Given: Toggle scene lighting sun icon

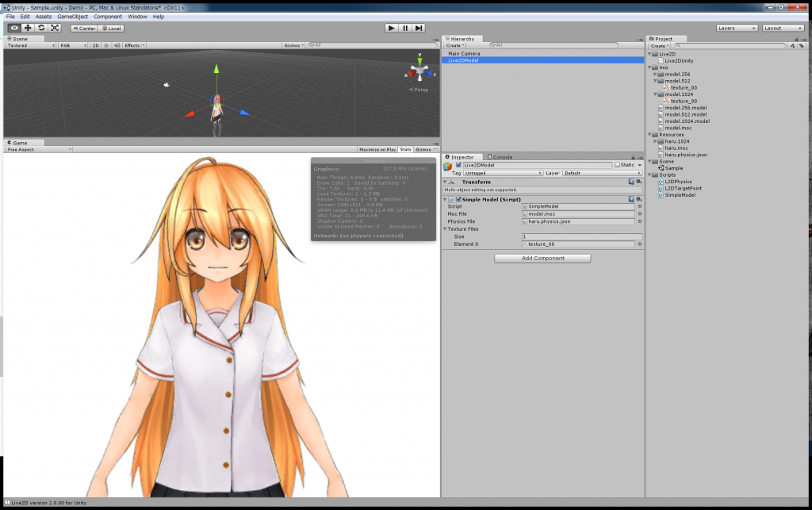Looking at the screenshot, I should [107, 45].
